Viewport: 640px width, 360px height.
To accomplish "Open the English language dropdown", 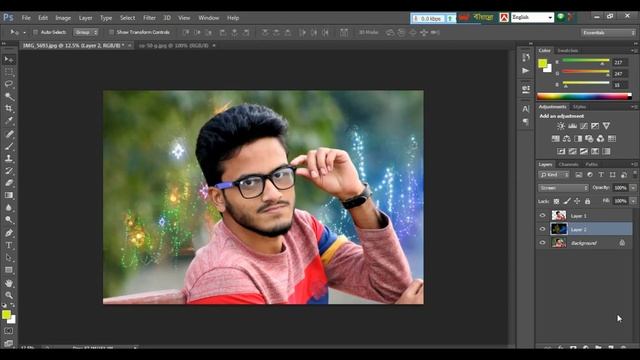I will (532, 17).
